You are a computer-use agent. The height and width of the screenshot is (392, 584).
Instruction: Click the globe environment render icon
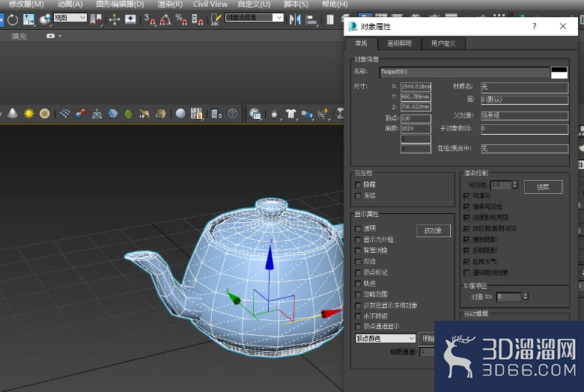pyautogui.click(x=255, y=114)
